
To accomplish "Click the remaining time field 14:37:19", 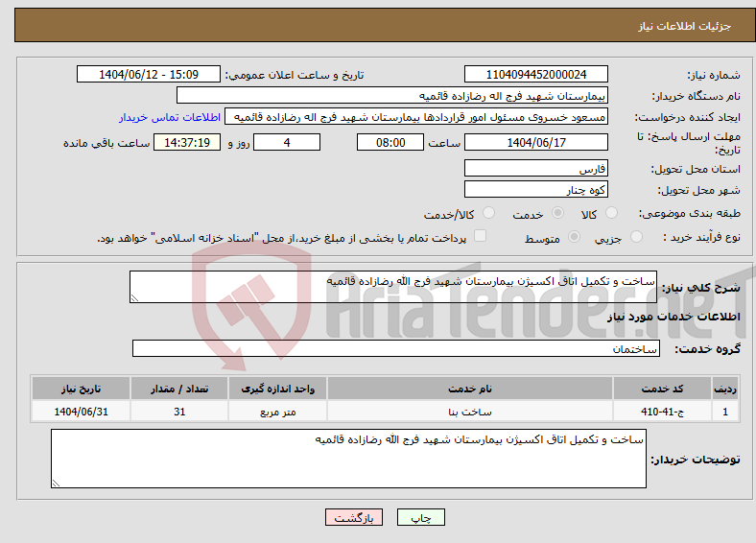I will (187, 142).
